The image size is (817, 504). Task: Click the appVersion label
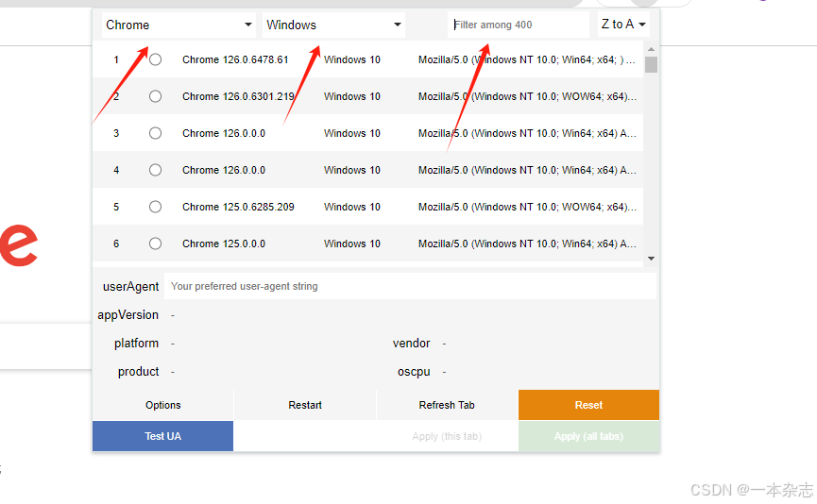(x=128, y=315)
